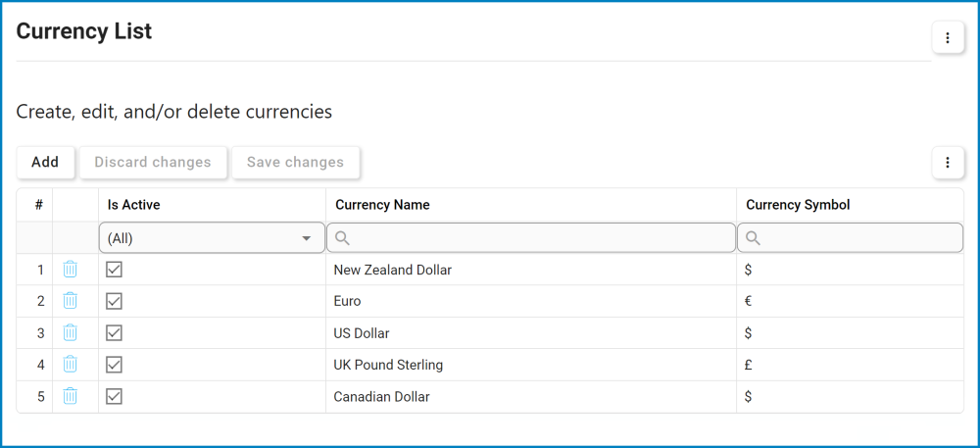Sort by the Currency Name column header
This screenshot has width=980, height=448.
(x=382, y=205)
